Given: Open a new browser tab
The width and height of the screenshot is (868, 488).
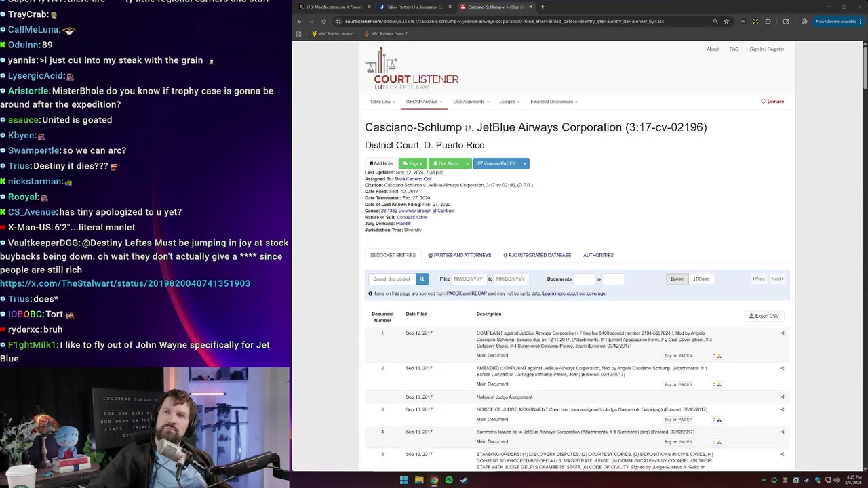Looking at the screenshot, I should point(542,7).
